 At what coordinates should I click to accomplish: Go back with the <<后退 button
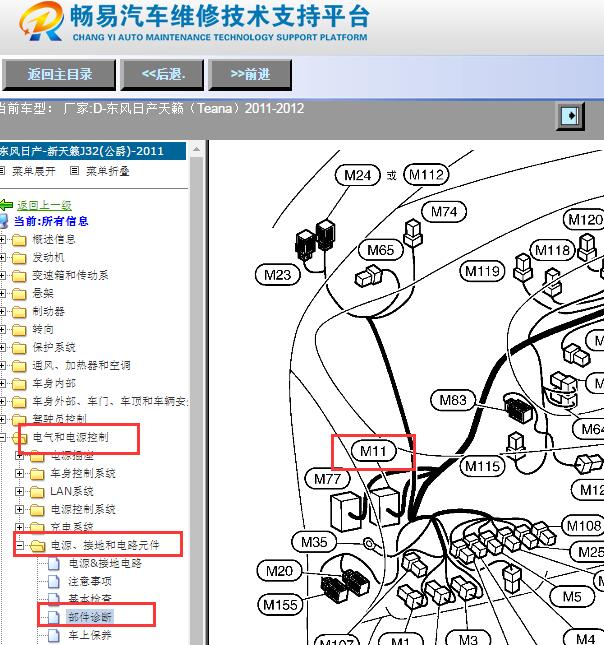tap(162, 74)
